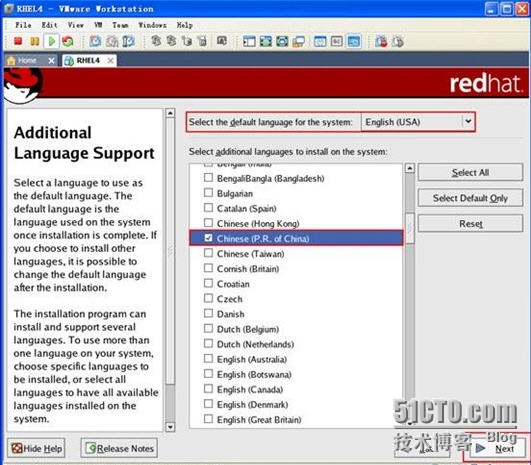Click the Full Screen toolbar icon
Viewport: 531px width, 465px height.
point(266,41)
